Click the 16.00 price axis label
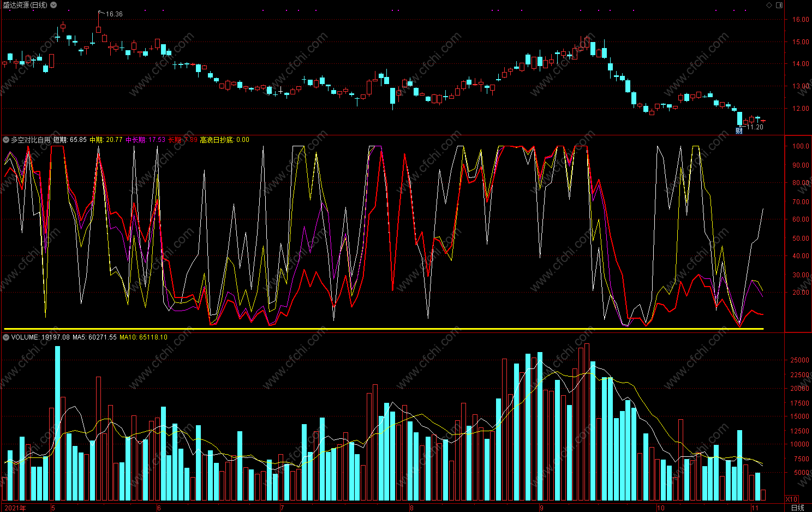Image resolution: width=812 pixels, height=512 pixels. (801, 20)
